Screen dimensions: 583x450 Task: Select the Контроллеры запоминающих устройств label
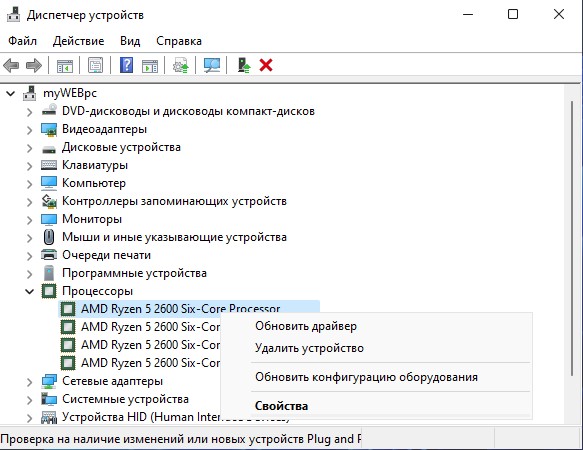coord(174,201)
